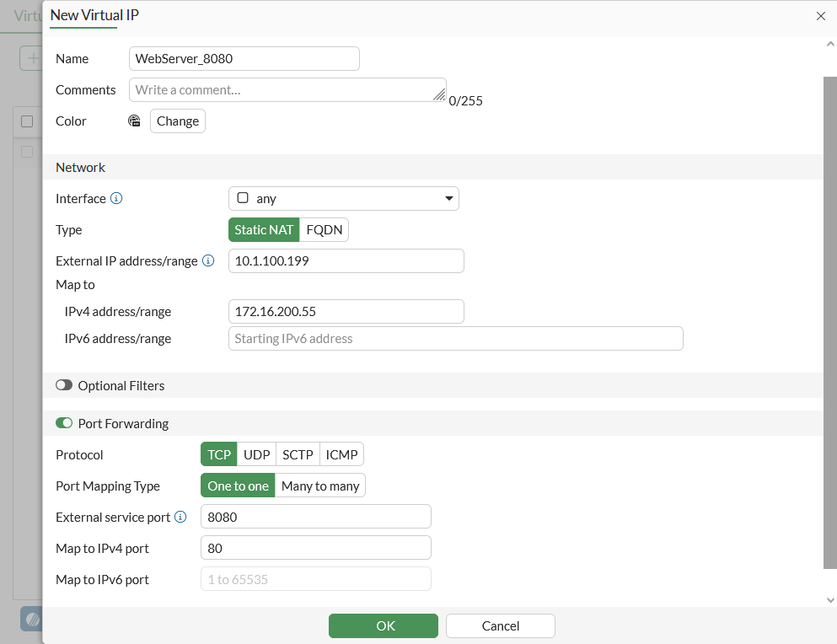This screenshot has height=644, width=837.
Task: Select the Static NAT type tab
Action: tap(264, 229)
